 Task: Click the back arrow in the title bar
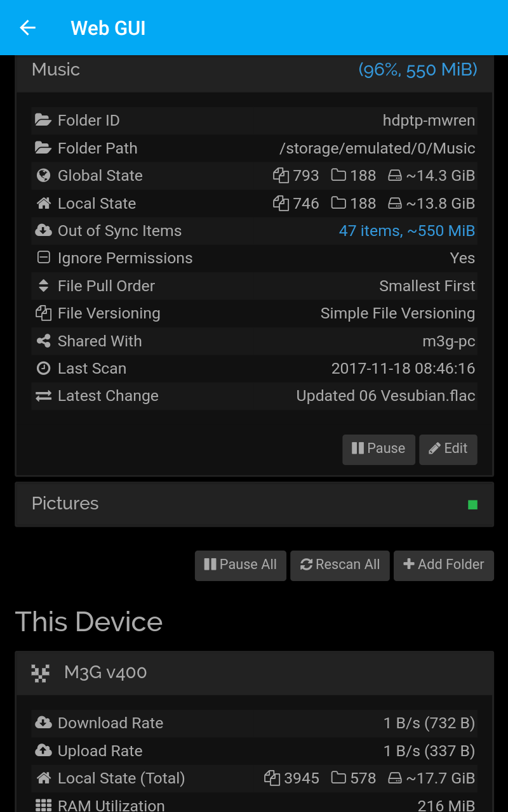point(27,28)
